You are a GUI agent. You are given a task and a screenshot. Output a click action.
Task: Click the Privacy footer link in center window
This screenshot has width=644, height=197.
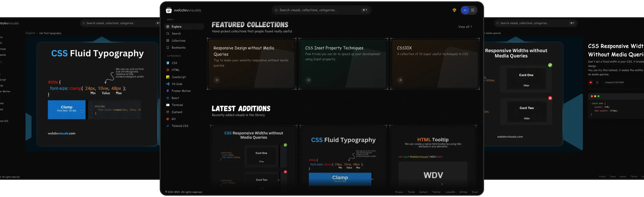[399, 192]
